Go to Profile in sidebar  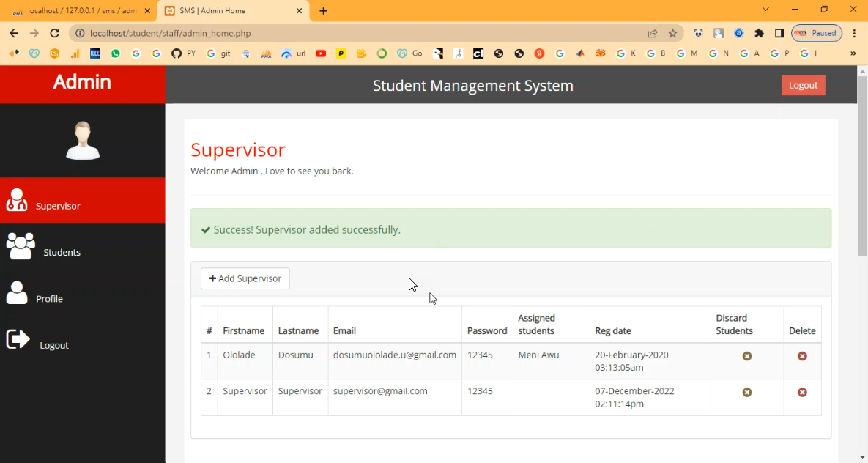point(49,298)
